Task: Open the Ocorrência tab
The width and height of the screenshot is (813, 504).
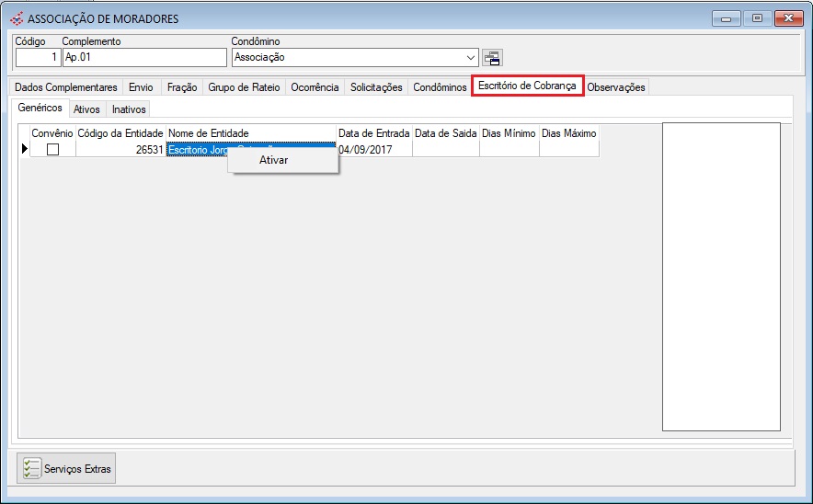Action: point(315,87)
